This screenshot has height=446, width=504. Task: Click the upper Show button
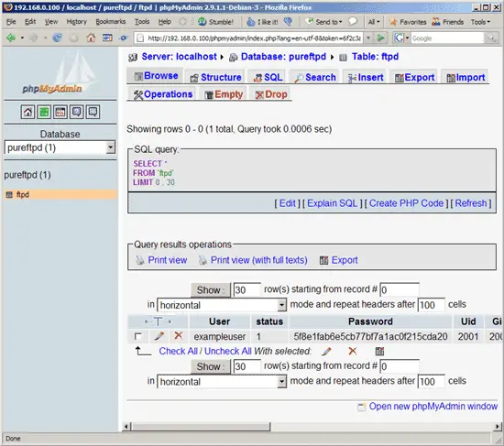coord(211,289)
